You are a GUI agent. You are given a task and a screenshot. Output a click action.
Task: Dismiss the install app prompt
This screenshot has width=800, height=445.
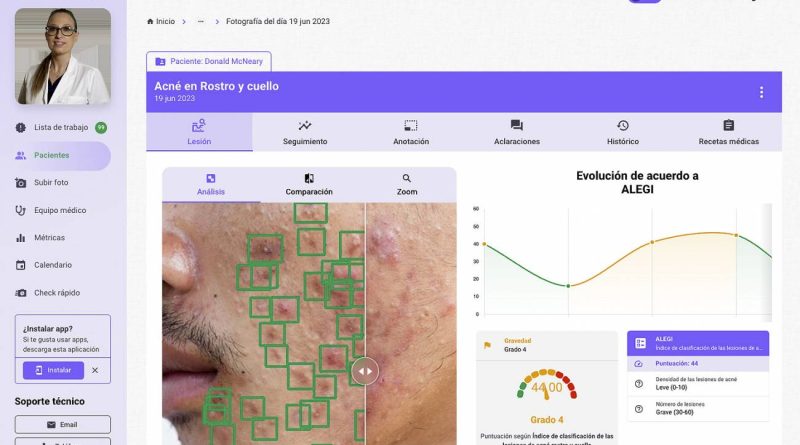click(x=95, y=370)
